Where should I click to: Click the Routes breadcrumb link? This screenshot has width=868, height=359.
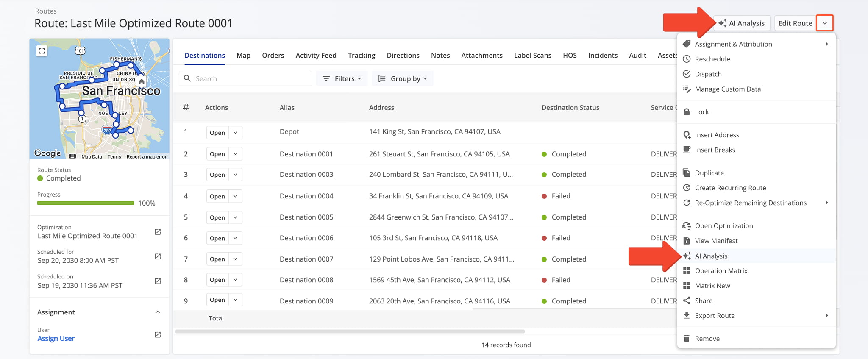46,11
